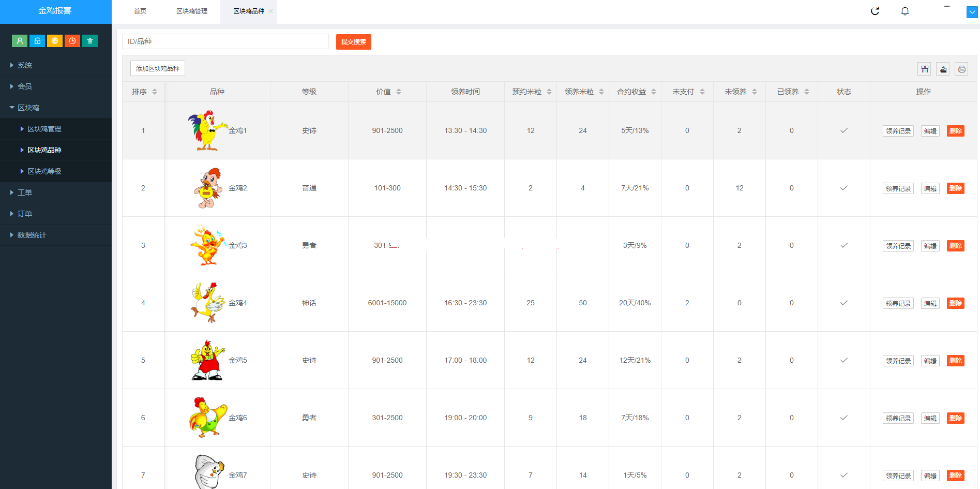Image resolution: width=980 pixels, height=489 pixels.
Task: Click 领养记录 for 金鸡2
Action: (x=898, y=188)
